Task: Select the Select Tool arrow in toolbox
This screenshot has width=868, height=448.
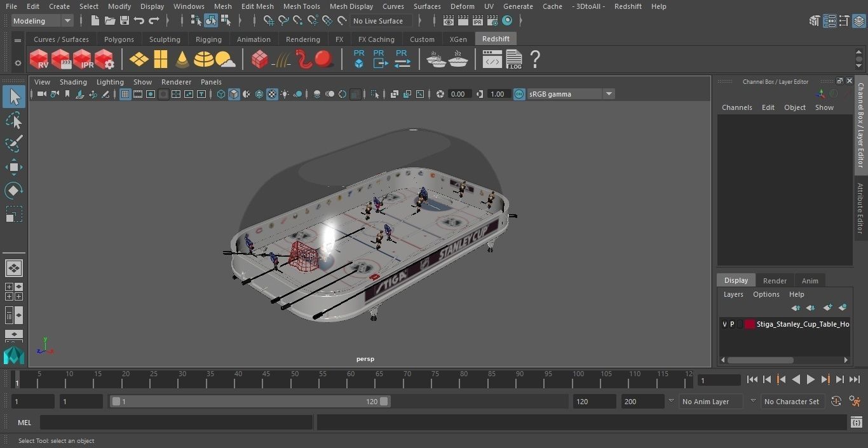Action: [14, 97]
